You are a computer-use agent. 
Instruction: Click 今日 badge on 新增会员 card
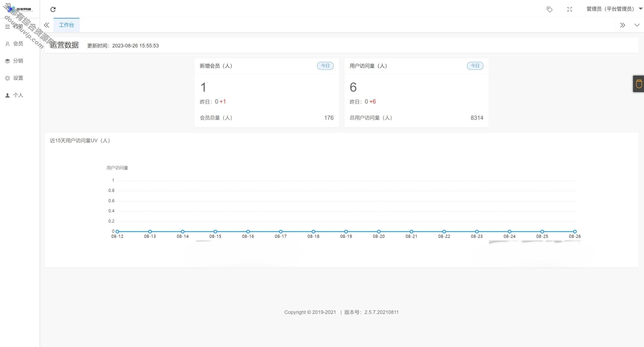pyautogui.click(x=325, y=66)
